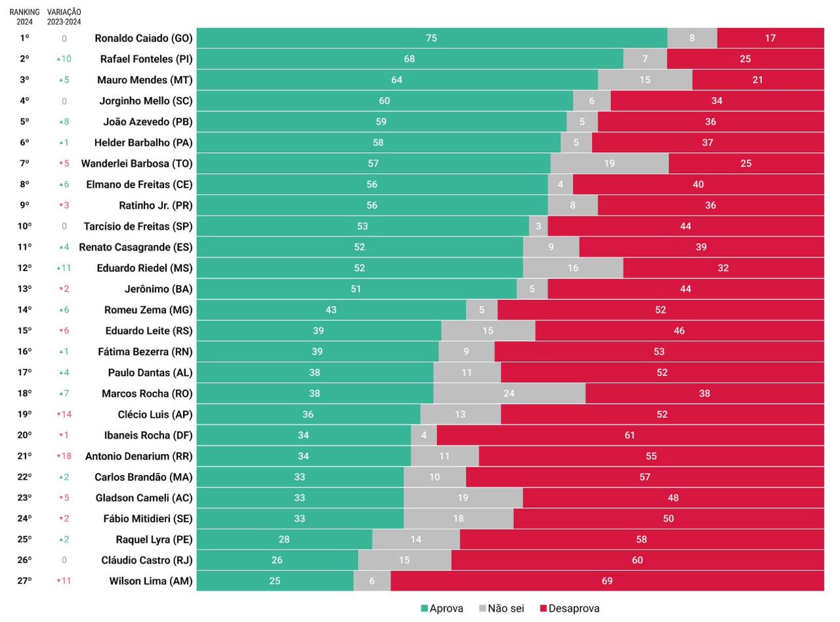This screenshot has width=840, height=622.
Task: Click the green Aprova legend swatch
Action: point(425,609)
